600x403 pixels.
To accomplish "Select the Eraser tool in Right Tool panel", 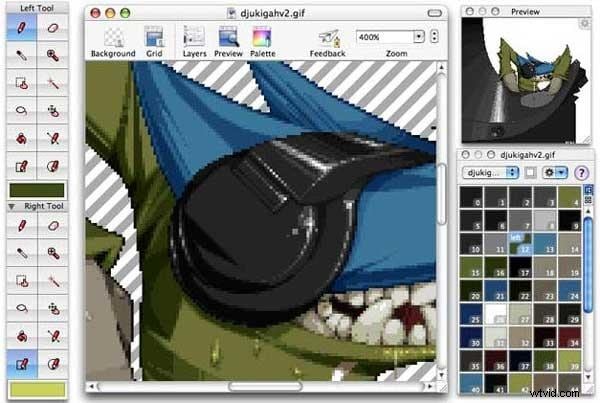I will [53, 226].
